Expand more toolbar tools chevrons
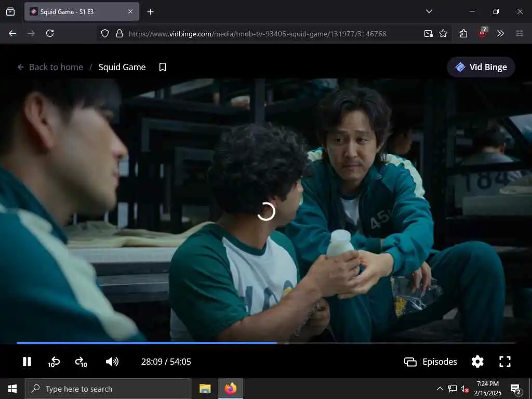This screenshot has height=399, width=532. [x=500, y=33]
